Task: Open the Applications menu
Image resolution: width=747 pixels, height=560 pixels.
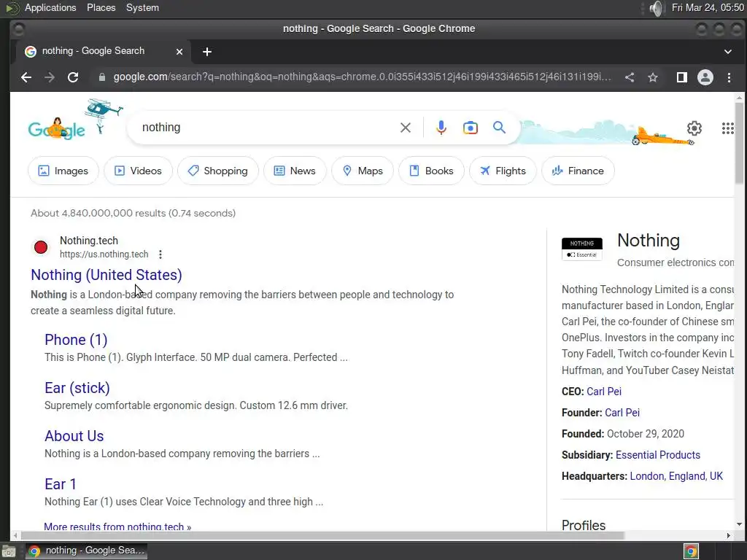Action: [x=50, y=7]
